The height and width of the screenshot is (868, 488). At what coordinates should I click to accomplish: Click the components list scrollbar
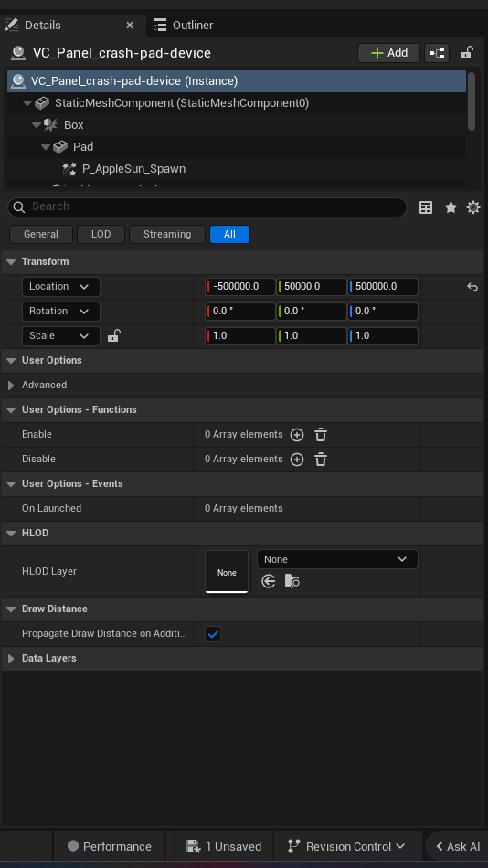coord(472,101)
